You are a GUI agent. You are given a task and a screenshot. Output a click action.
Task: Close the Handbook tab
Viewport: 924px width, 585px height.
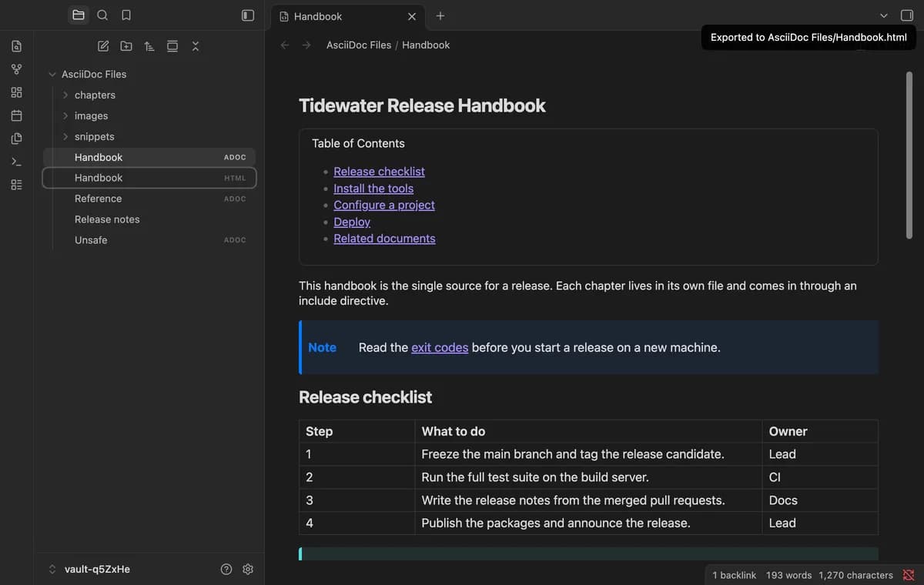tap(412, 16)
